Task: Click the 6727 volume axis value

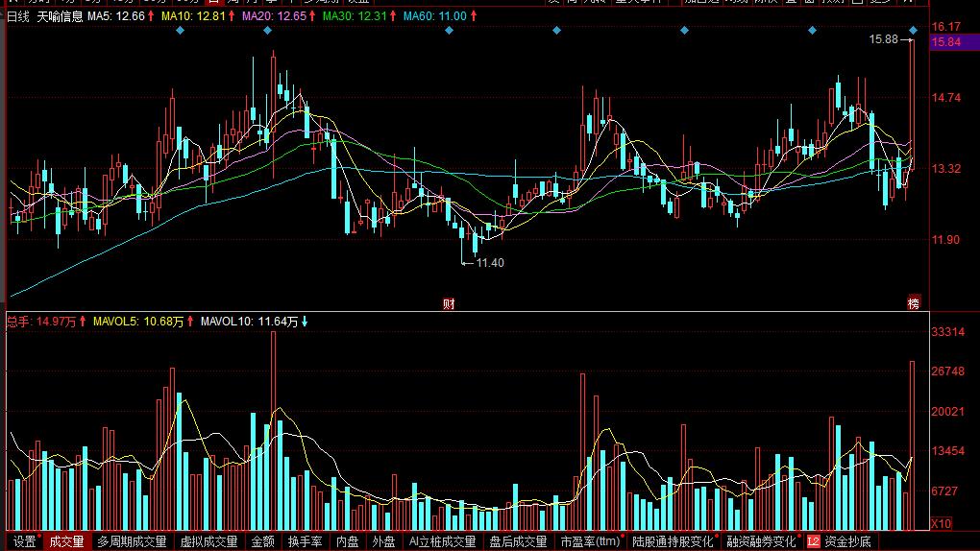Action: point(944,491)
